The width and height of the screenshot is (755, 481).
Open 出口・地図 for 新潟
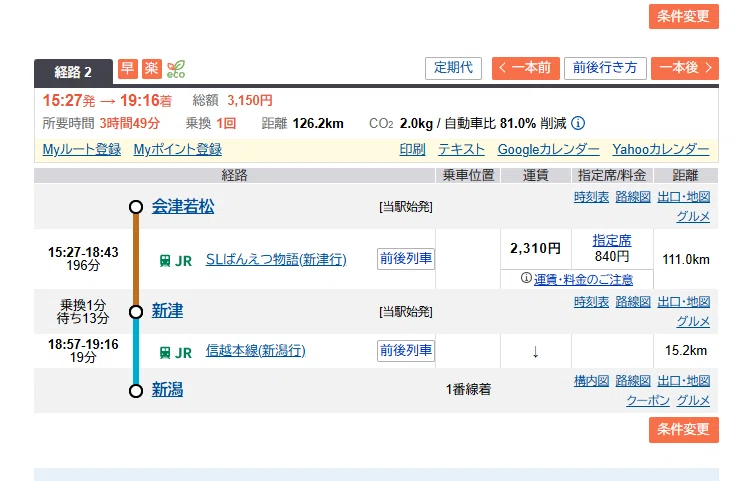pyautogui.click(x=684, y=381)
